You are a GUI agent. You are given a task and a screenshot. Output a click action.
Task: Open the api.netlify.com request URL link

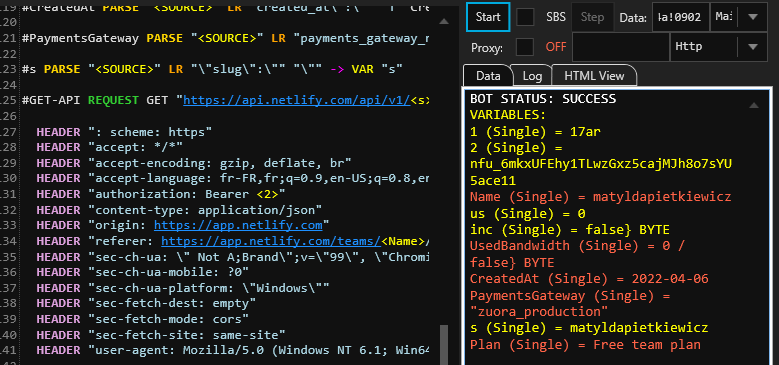tap(297, 100)
